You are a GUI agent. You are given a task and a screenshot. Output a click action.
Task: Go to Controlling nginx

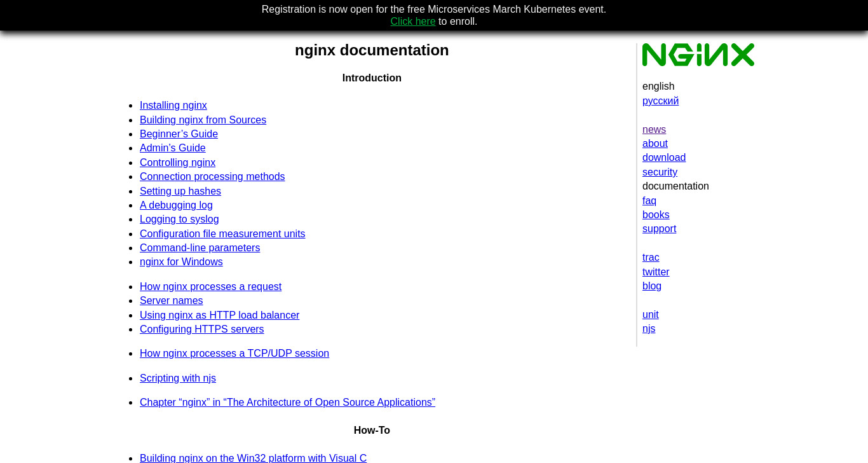point(177,163)
